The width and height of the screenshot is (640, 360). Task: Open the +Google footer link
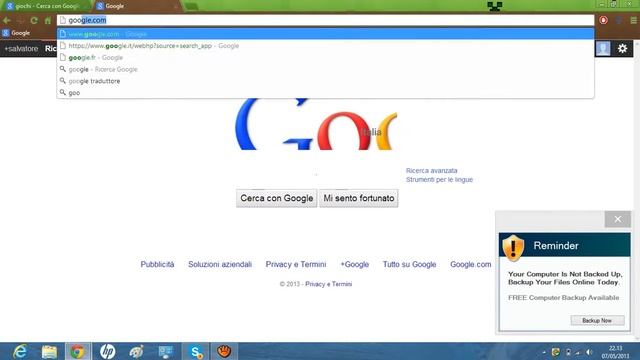pyautogui.click(x=355, y=264)
